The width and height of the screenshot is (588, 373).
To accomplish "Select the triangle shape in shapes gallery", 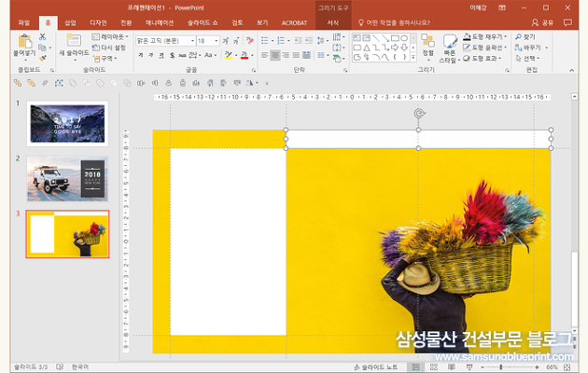I will (x=367, y=48).
